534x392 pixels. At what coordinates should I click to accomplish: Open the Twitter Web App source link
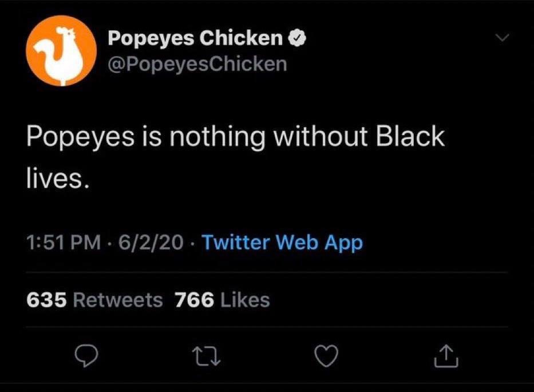(x=282, y=243)
